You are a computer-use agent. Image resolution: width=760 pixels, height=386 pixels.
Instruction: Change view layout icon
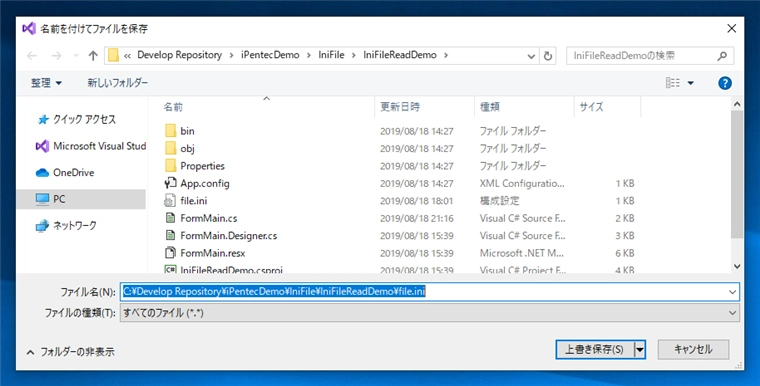673,83
